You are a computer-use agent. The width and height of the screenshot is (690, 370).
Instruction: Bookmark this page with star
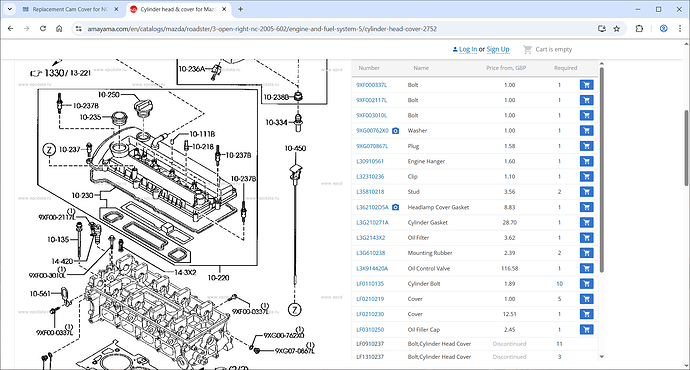(617, 29)
